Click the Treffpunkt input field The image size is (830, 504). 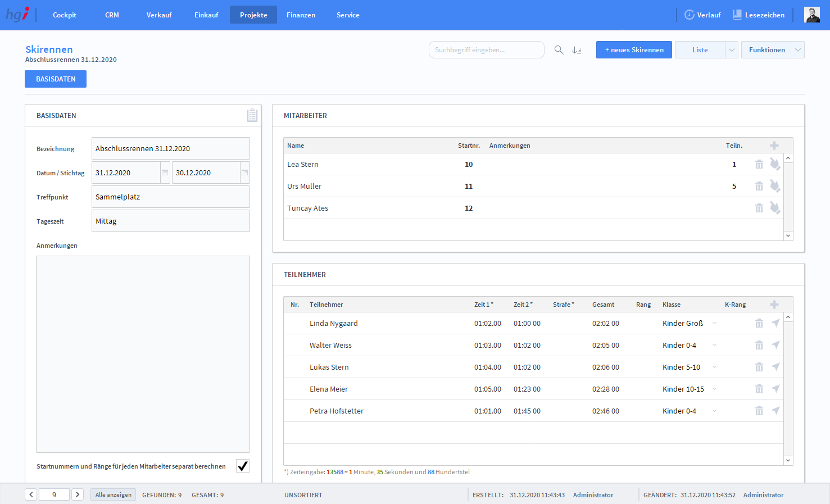pyautogui.click(x=170, y=197)
